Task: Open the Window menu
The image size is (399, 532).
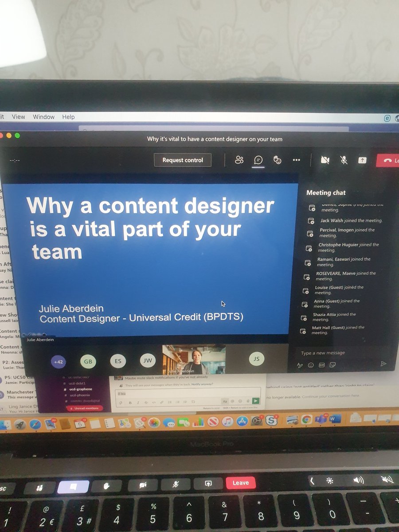Action: (x=43, y=117)
